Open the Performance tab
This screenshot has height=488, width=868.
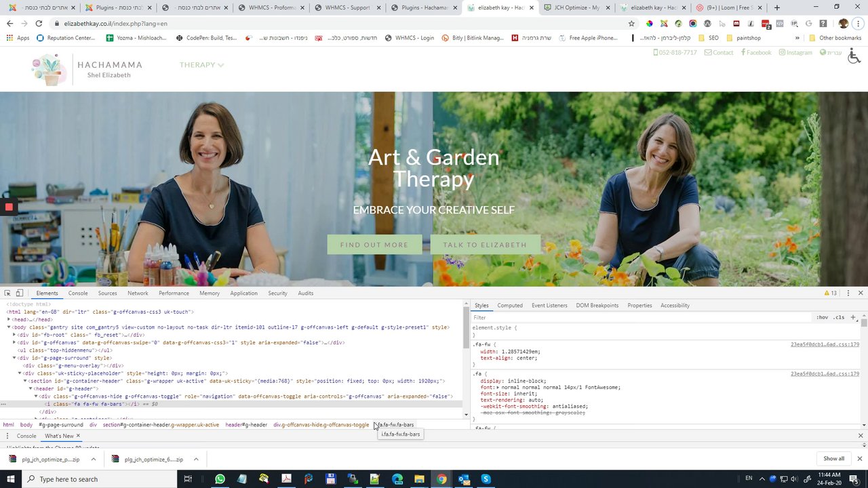(x=174, y=293)
